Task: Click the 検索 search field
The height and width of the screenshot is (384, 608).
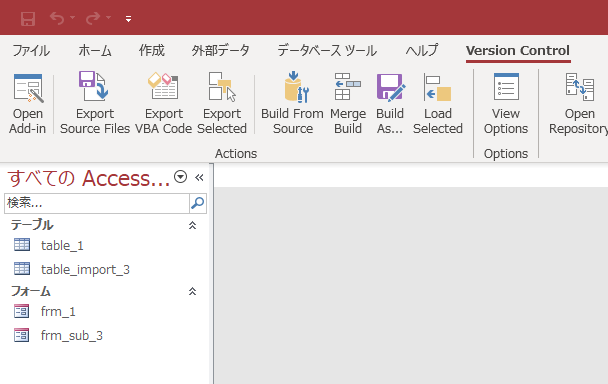Action: pyautogui.click(x=97, y=203)
